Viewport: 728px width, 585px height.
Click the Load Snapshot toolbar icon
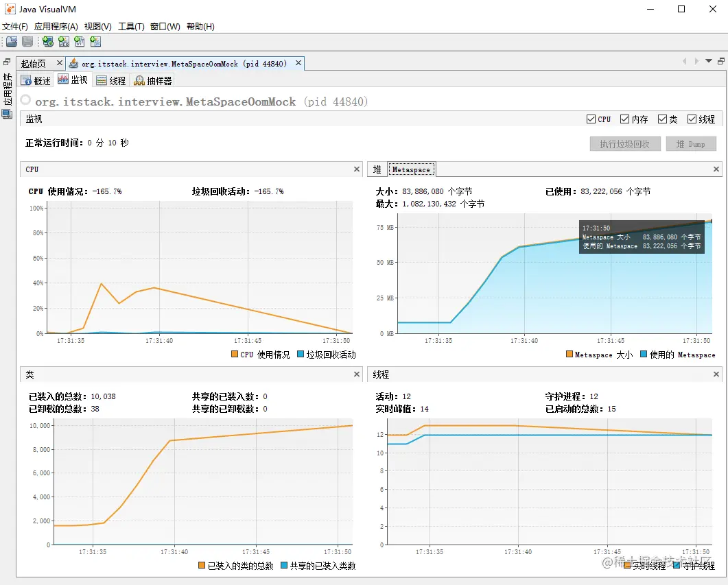point(12,41)
